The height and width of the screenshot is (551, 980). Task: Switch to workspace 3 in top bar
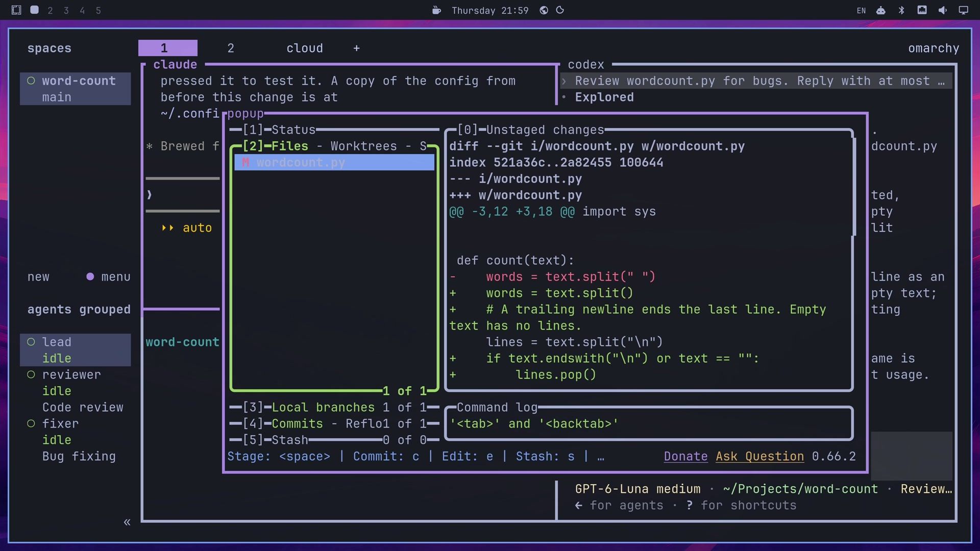point(66,10)
